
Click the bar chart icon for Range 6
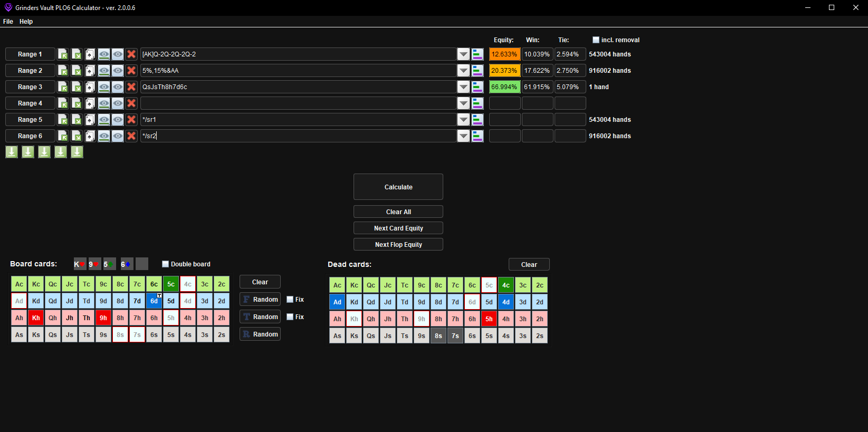[x=478, y=136]
